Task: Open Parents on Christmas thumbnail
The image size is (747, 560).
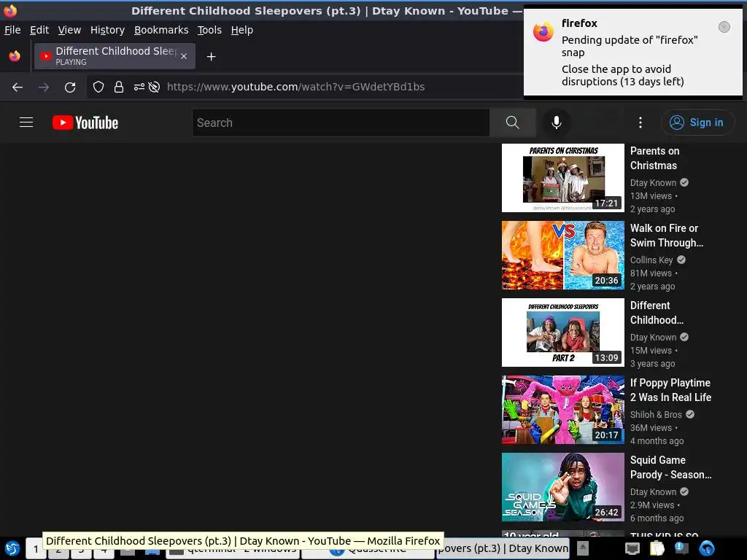Action: (562, 178)
